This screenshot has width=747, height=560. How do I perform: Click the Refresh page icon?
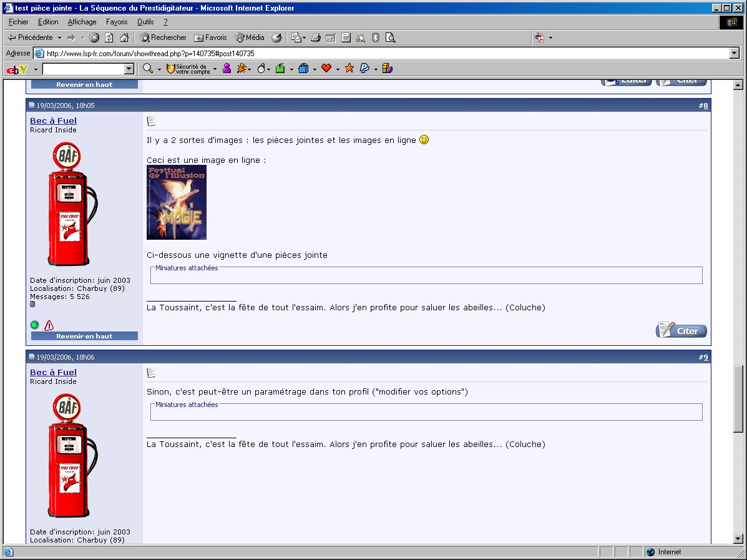[x=109, y=37]
